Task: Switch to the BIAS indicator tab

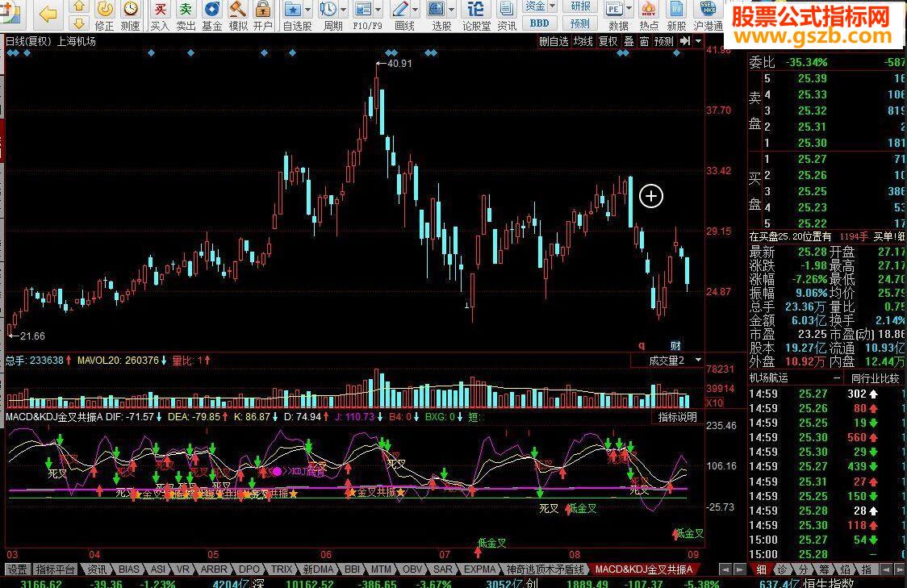Action: (128, 569)
